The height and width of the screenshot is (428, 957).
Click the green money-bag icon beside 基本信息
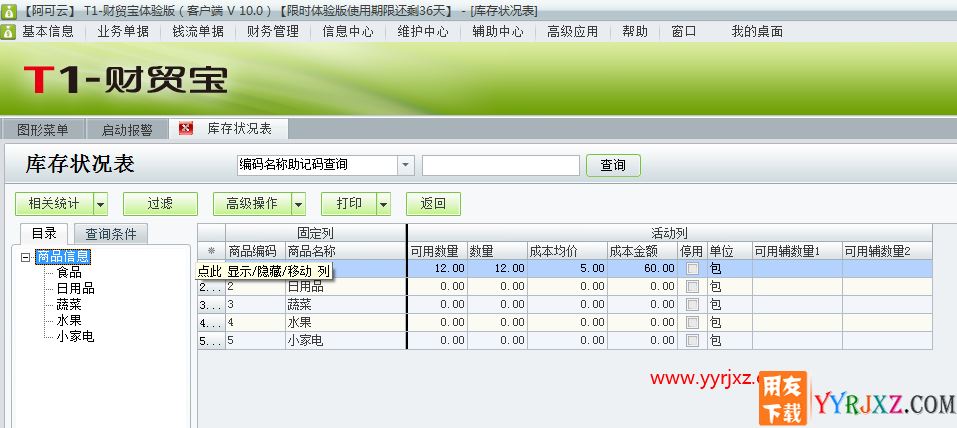(8, 32)
